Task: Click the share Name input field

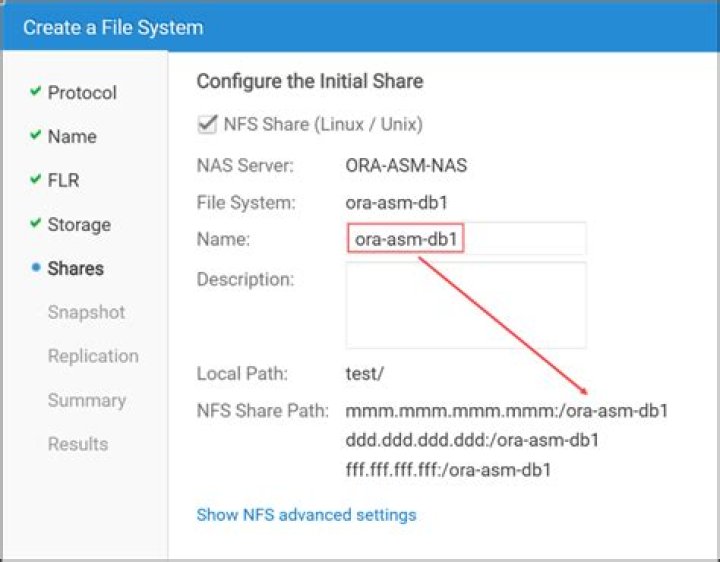Action: click(x=466, y=240)
